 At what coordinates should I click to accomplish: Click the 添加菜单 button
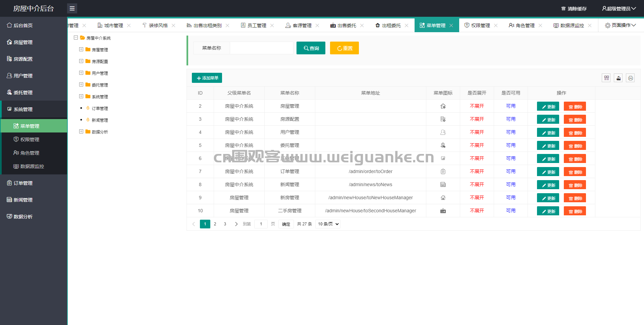207,78
